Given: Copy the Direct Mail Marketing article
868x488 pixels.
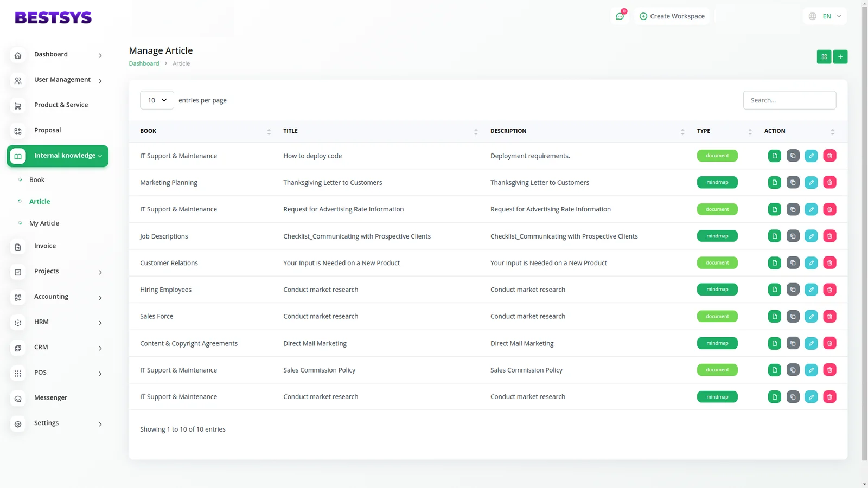Looking at the screenshot, I should tap(793, 343).
